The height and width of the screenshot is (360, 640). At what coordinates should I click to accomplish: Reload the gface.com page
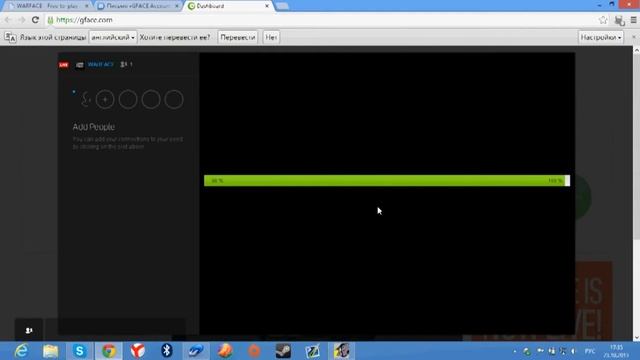(36, 20)
